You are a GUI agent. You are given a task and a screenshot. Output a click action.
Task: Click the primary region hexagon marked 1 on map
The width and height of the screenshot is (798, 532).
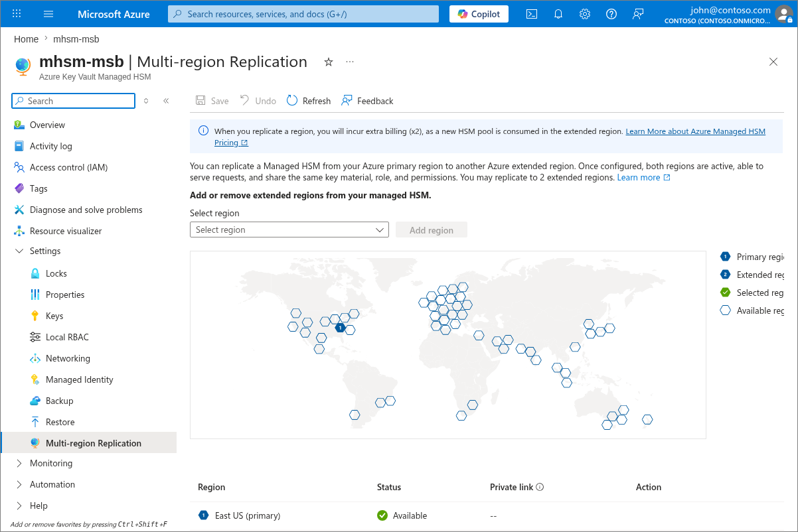(340, 327)
